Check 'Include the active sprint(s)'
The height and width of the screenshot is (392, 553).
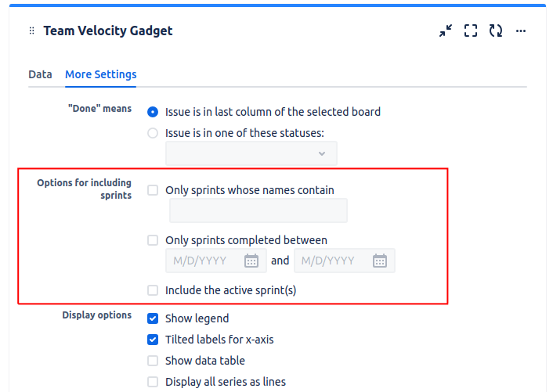point(153,290)
